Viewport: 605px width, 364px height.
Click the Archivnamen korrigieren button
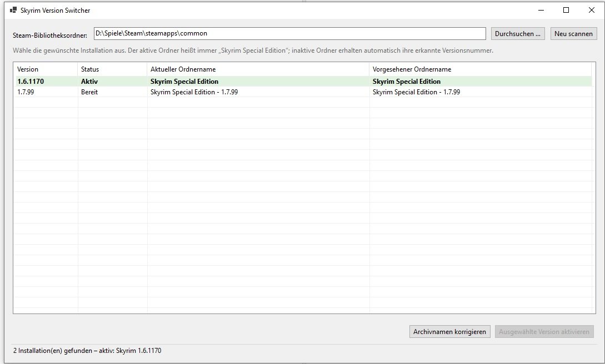point(450,332)
